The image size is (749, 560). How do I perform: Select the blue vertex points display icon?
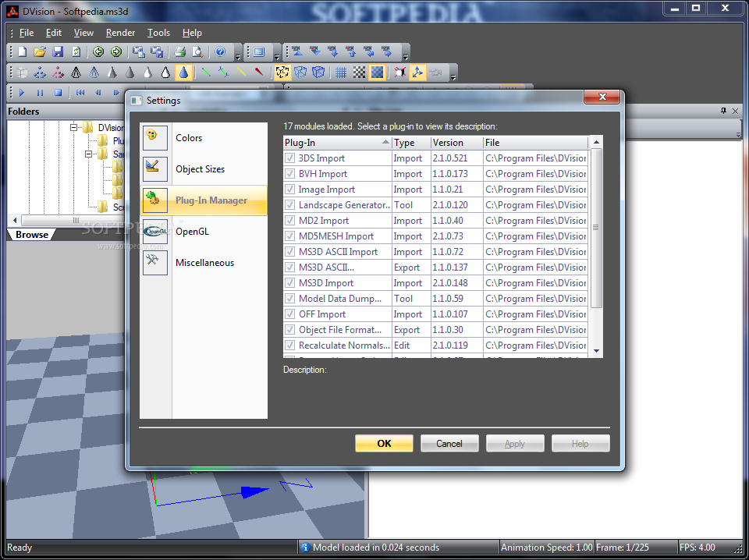tap(40, 72)
